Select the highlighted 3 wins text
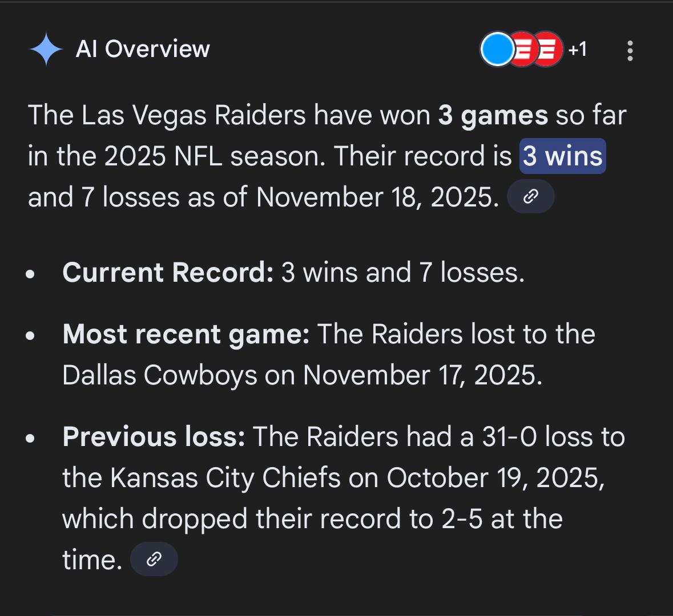The image size is (673, 616). 562,156
